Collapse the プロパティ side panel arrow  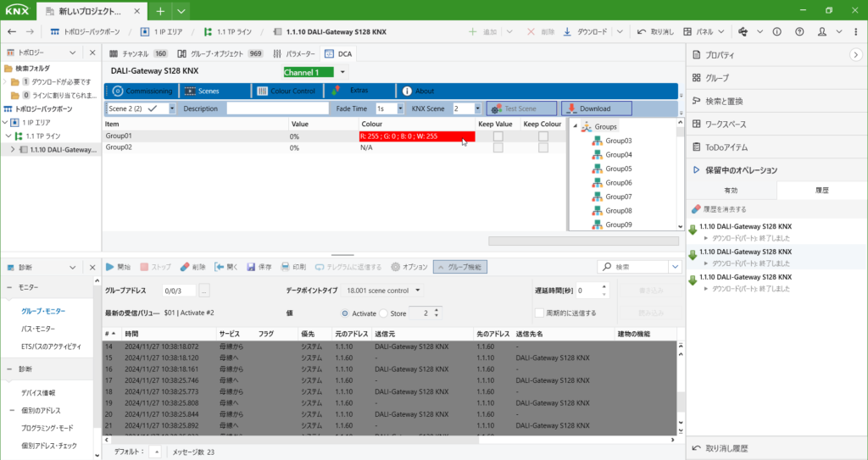click(x=856, y=55)
